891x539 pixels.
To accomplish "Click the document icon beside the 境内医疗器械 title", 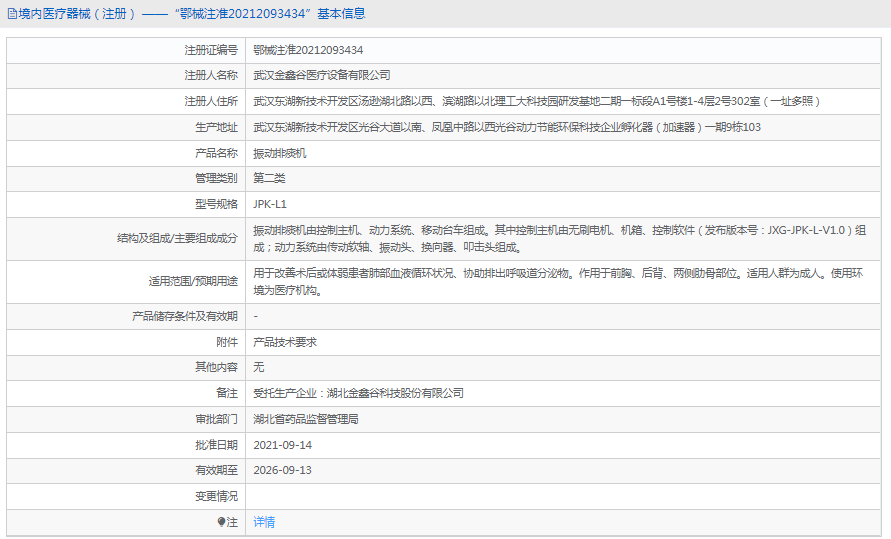I will tap(12, 14).
